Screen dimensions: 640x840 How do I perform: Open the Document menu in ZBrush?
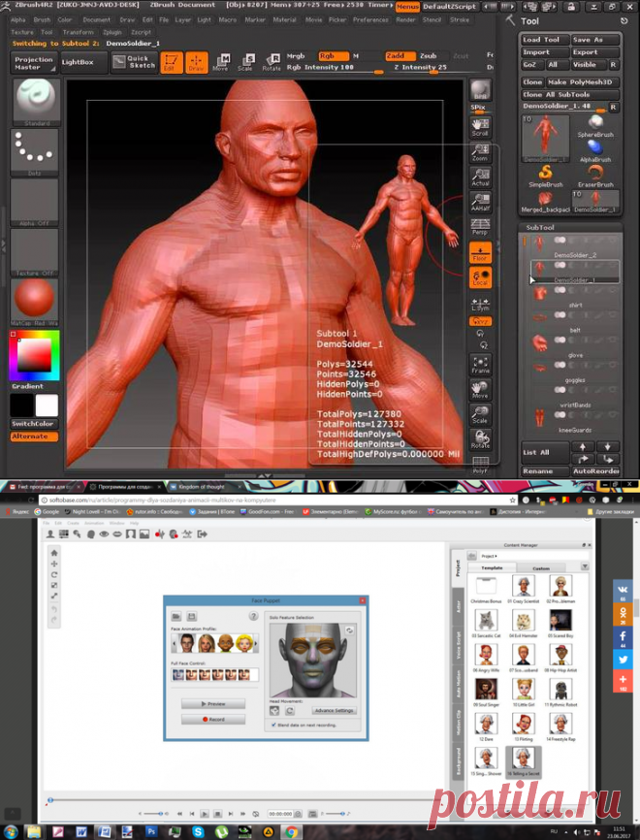pyautogui.click(x=96, y=19)
